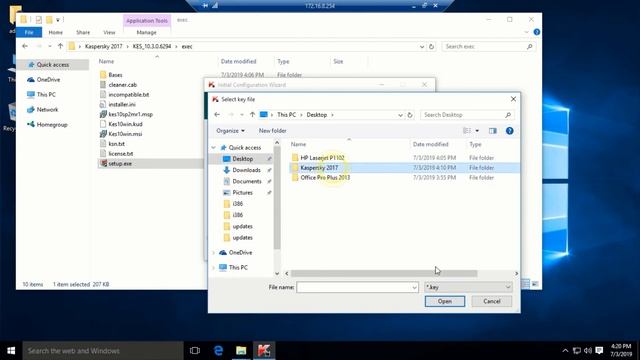Open the File name history dropdown
Viewport: 640px width, 360px height.
point(414,287)
